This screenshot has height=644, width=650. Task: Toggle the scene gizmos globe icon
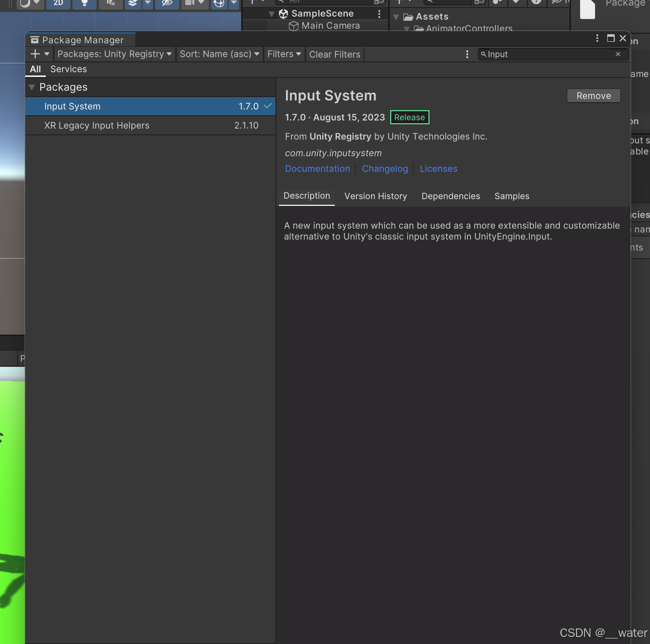[219, 3]
